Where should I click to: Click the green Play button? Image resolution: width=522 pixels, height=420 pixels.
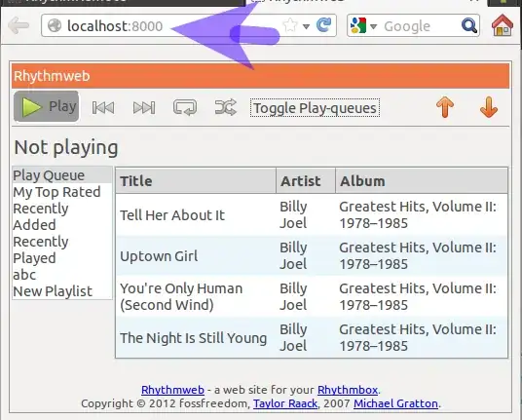click(47, 106)
